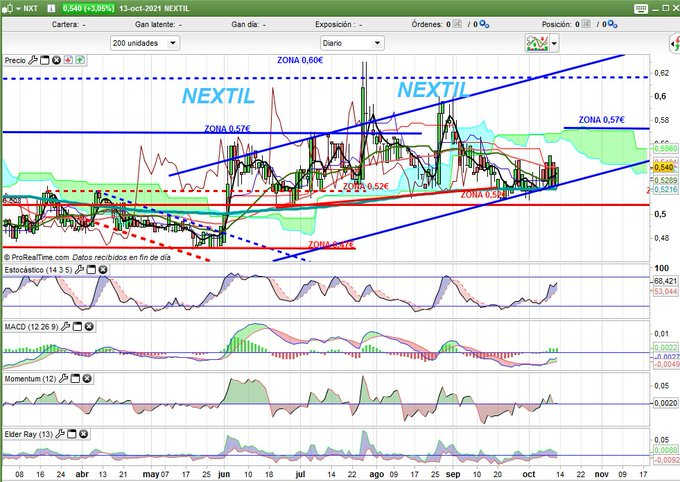The width and height of the screenshot is (680, 482).
Task: Click the 13-oct-2021 NEXTIL title text
Action: 155,8
